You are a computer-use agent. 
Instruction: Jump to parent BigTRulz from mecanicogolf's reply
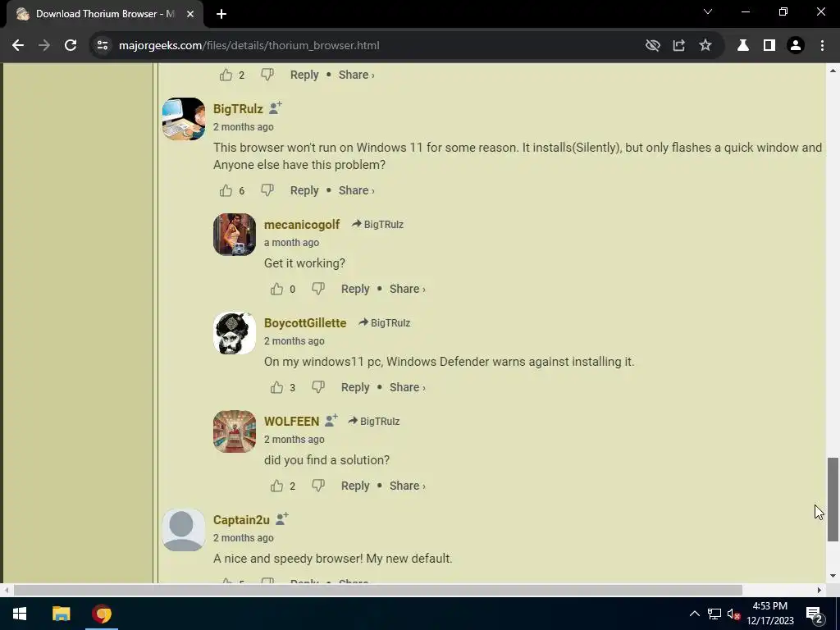click(x=377, y=225)
